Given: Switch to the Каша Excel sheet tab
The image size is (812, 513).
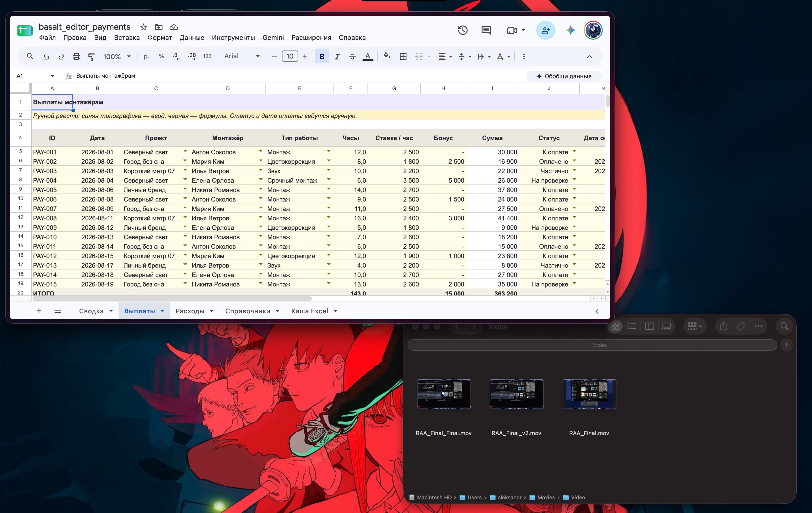Looking at the screenshot, I should coord(310,311).
